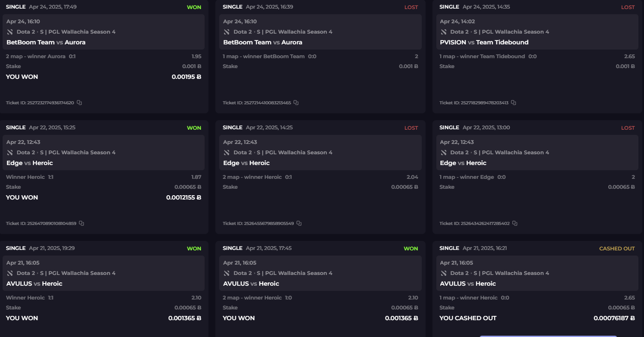The height and width of the screenshot is (337, 644).
Task: Copy ticket ID of the '2 map - winner Heroic' 2.04 odds bet
Action: click(x=299, y=224)
